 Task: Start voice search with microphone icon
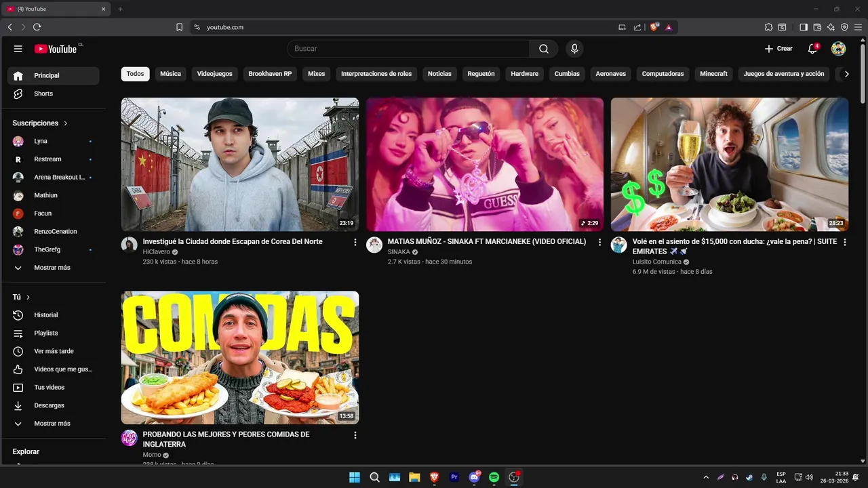point(574,49)
